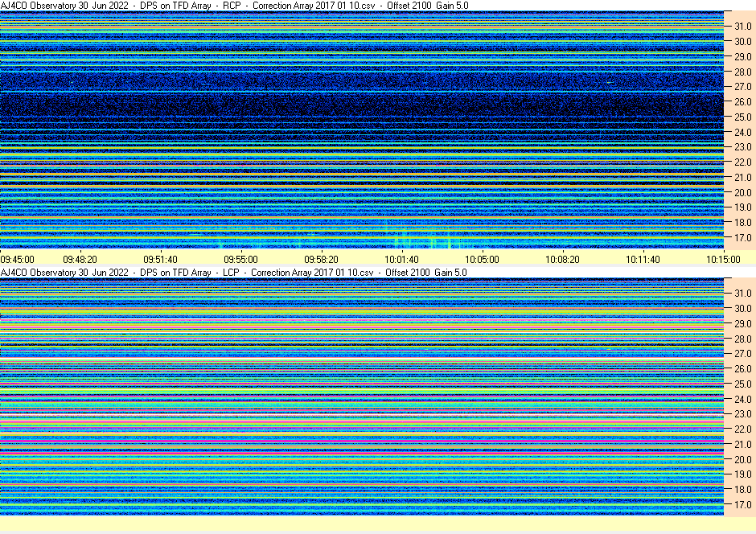Image resolution: width=756 pixels, height=534 pixels.
Task: Click the RCP spectrogram title header text
Action: (x=234, y=6)
